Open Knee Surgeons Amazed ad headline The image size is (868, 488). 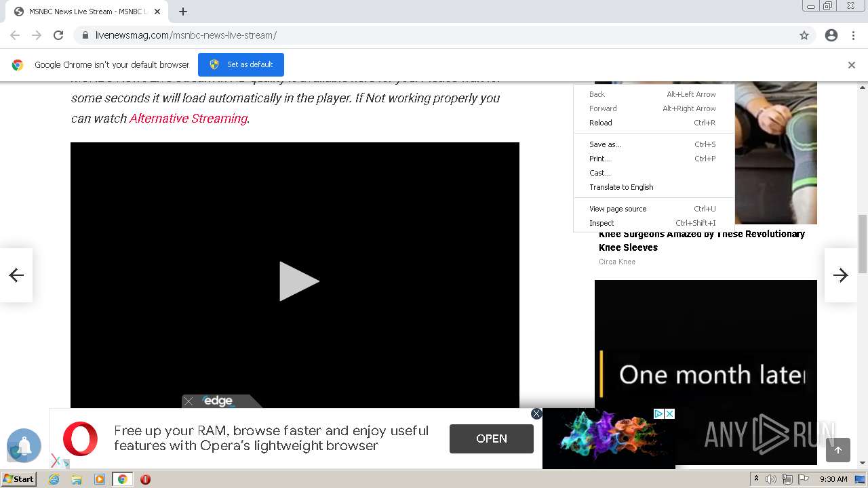pos(702,241)
